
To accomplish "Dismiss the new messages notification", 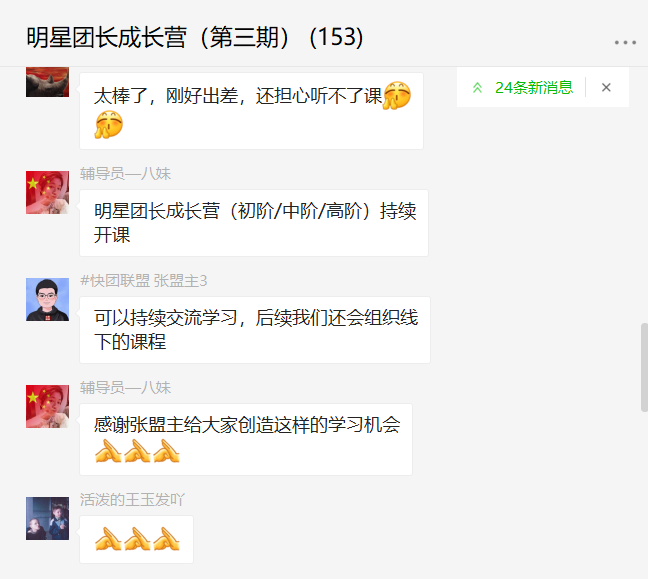I will (x=606, y=87).
